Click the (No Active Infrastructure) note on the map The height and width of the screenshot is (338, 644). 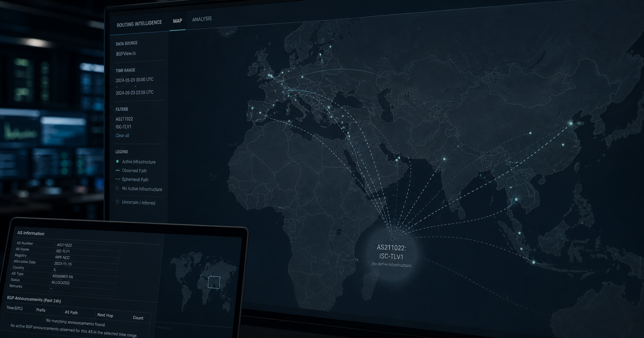pyautogui.click(x=392, y=265)
